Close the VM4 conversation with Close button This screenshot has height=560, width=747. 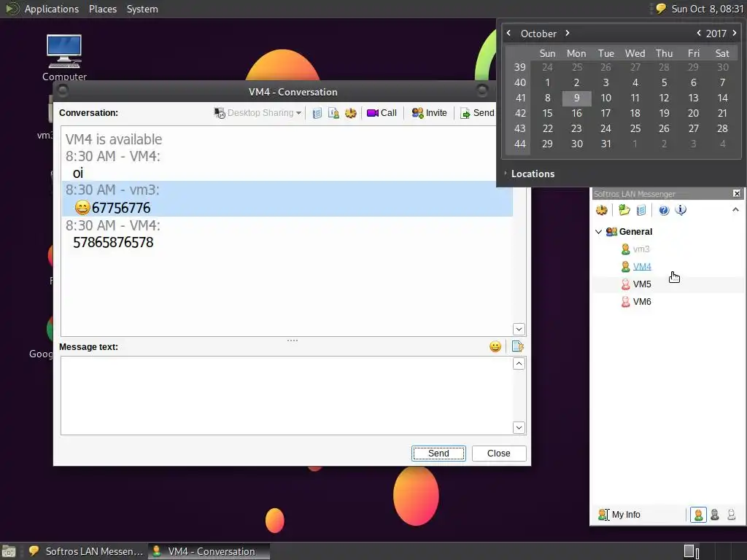point(499,454)
